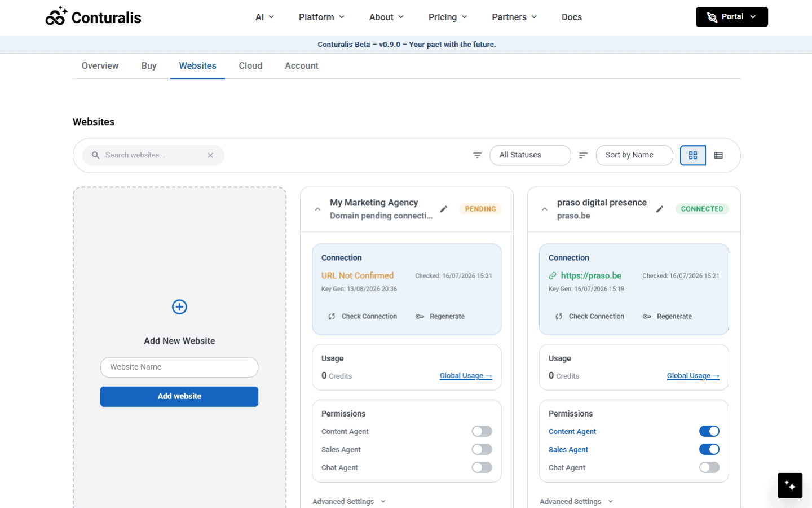Disable Sales Agent for praso digital presence
Image resolution: width=812 pixels, height=508 pixels.
pyautogui.click(x=709, y=449)
